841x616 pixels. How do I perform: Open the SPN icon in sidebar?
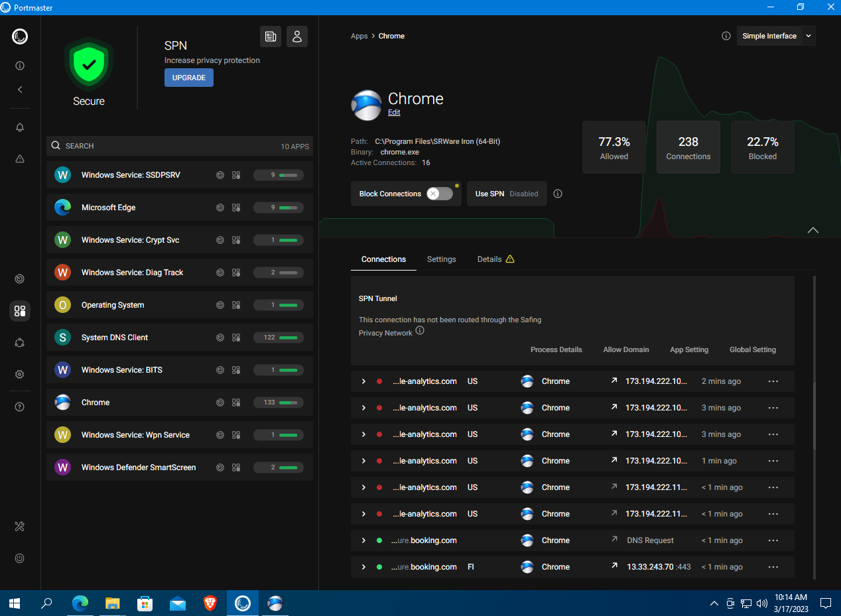[20, 343]
